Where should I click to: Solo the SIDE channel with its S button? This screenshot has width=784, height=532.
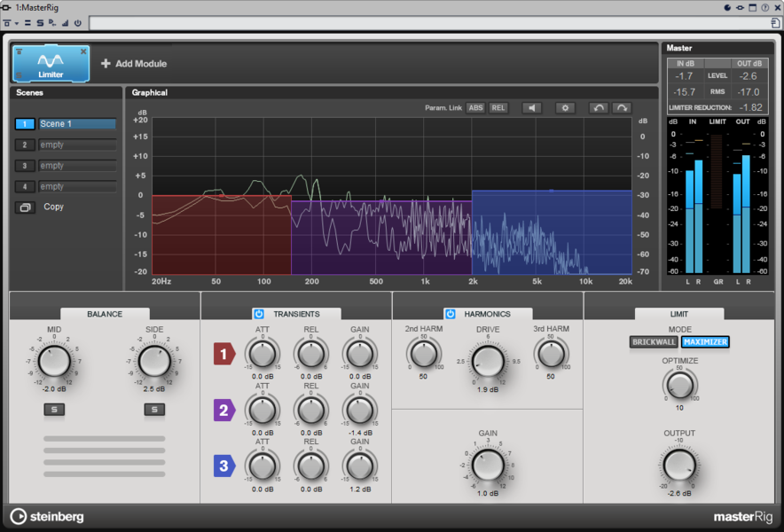pyautogui.click(x=154, y=410)
